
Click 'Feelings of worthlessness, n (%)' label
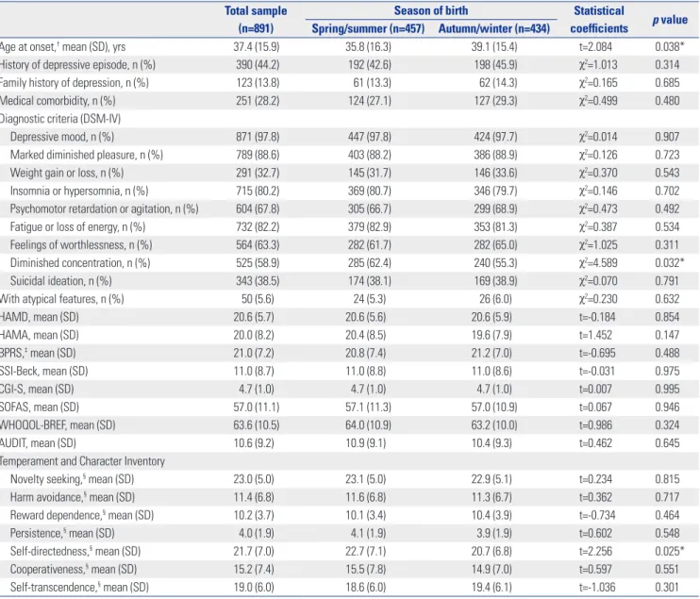tap(81, 245)
